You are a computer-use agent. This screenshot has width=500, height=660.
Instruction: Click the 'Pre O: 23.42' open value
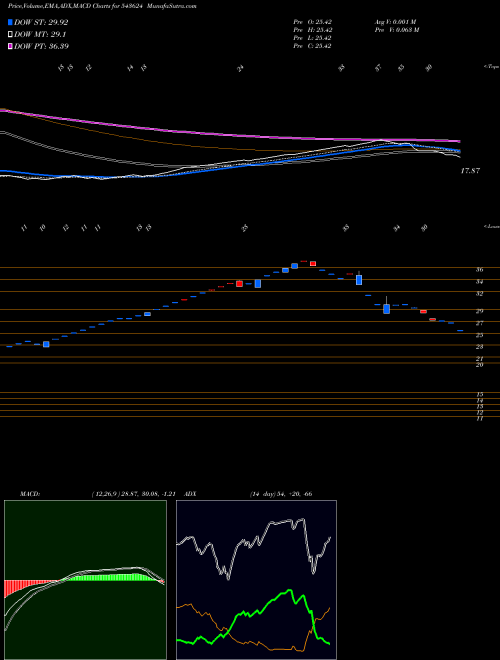(x=312, y=22)
